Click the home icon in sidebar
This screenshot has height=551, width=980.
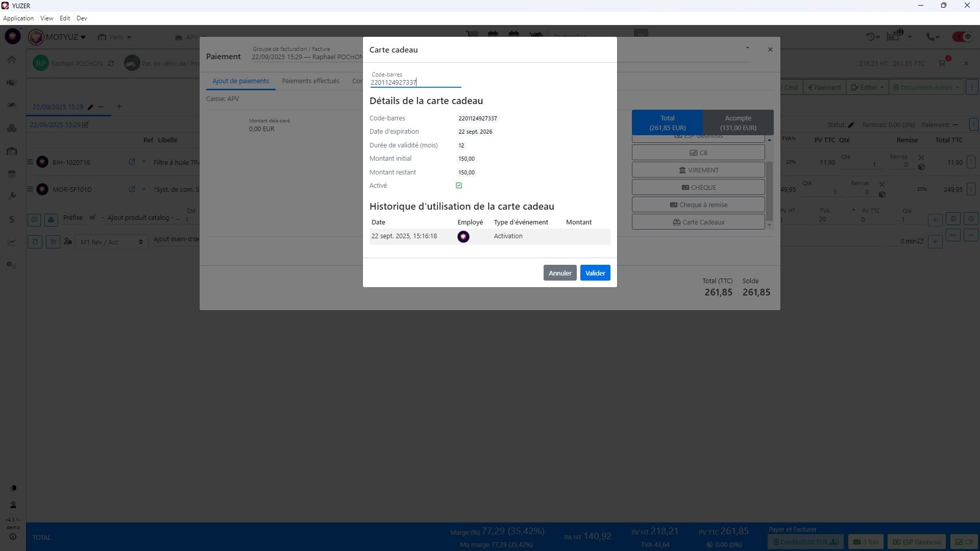(x=12, y=60)
